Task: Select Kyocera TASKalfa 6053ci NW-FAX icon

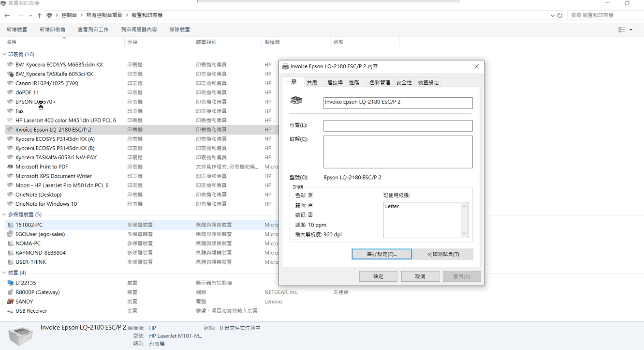Action: (11, 157)
